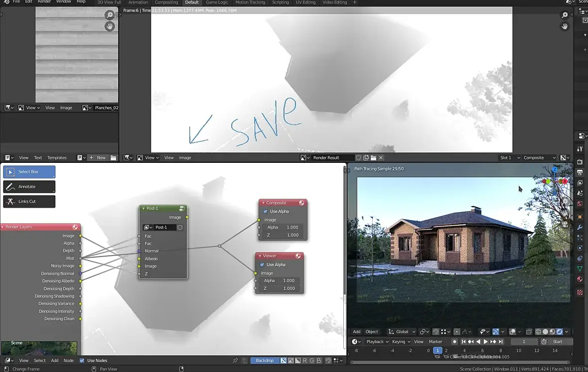Toggle auto keying record button
This screenshot has width=588, height=372.
click(454, 342)
